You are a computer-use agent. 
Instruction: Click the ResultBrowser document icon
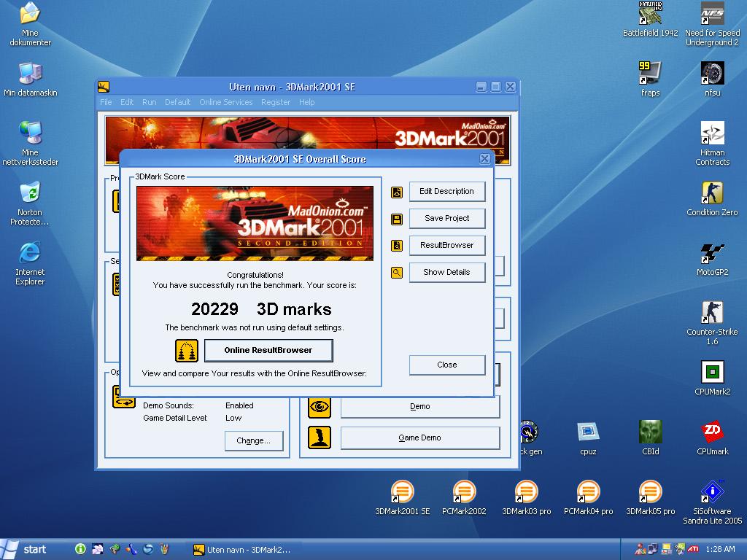coord(396,246)
